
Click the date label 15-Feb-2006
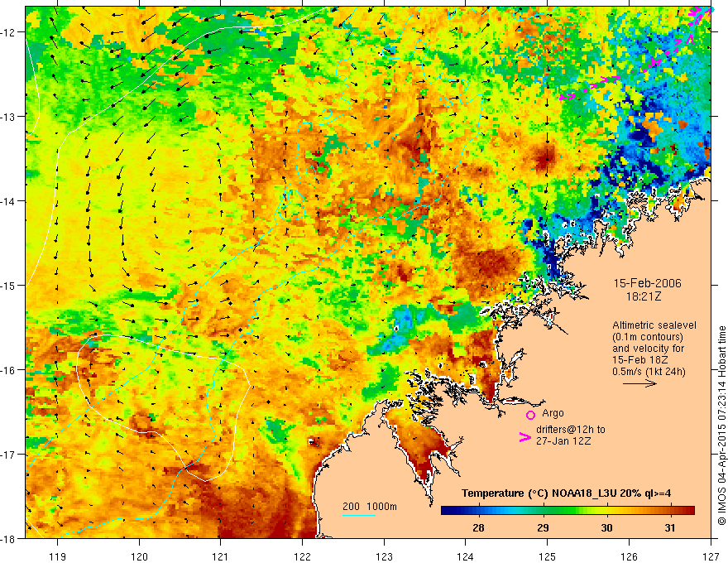[647, 283]
